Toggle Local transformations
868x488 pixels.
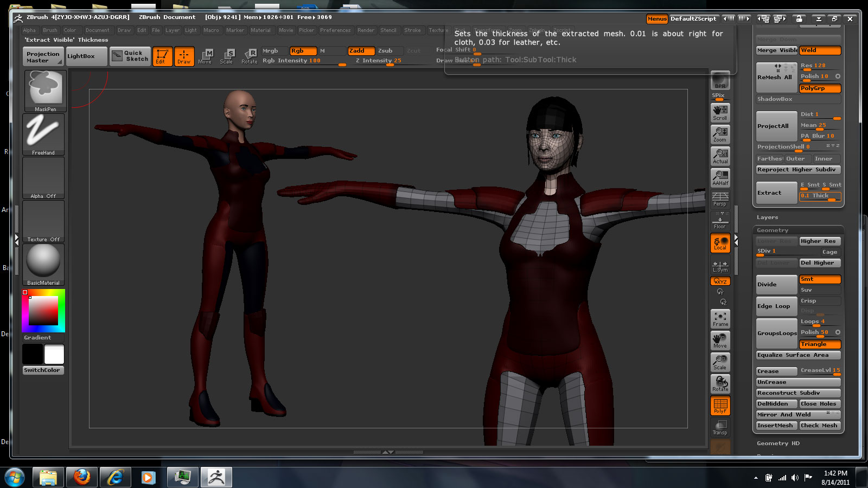click(x=720, y=243)
